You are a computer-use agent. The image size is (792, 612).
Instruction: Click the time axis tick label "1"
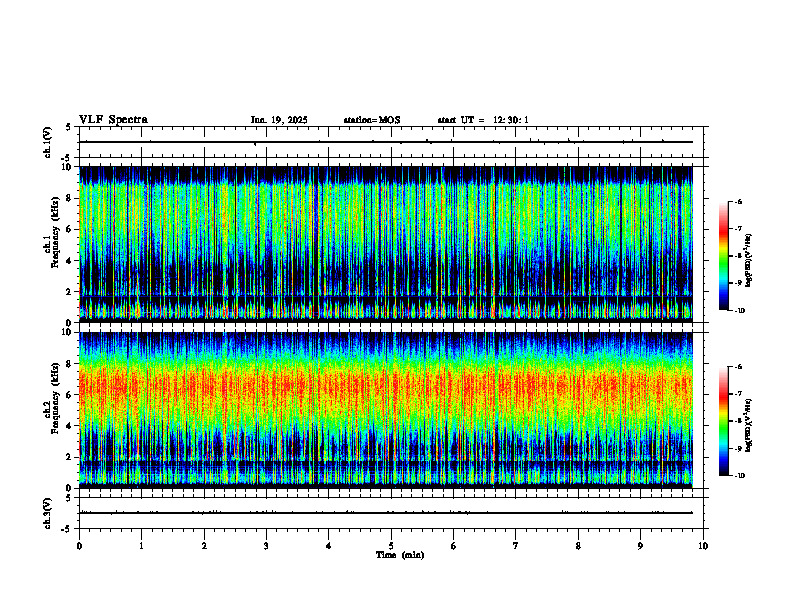click(141, 546)
